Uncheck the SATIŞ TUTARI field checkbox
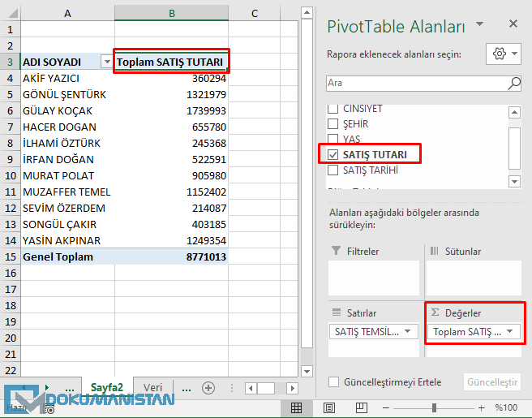 (332, 154)
